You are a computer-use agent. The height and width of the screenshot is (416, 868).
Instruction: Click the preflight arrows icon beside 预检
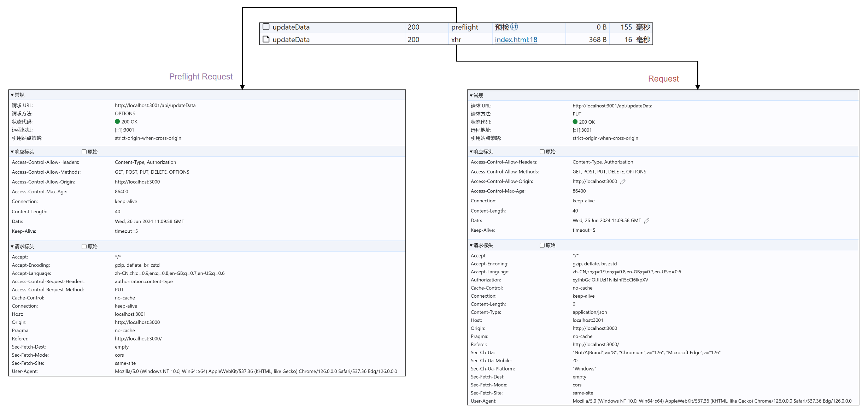tap(514, 26)
